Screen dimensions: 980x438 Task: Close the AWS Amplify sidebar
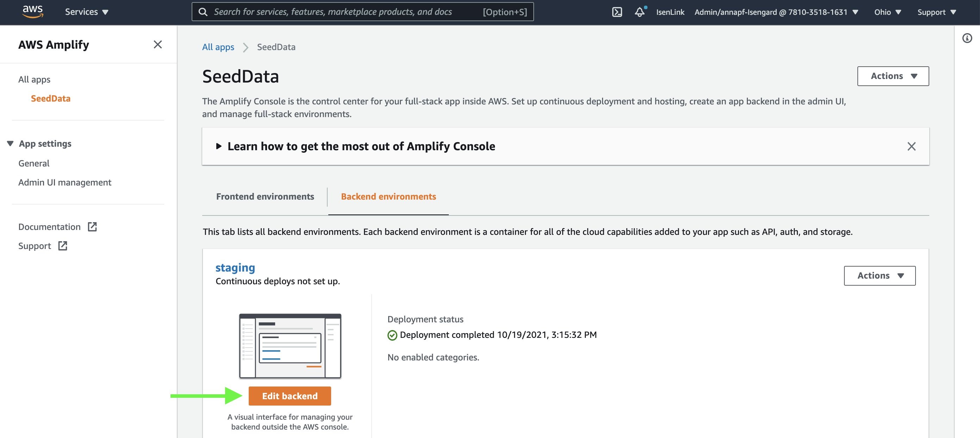coord(157,44)
